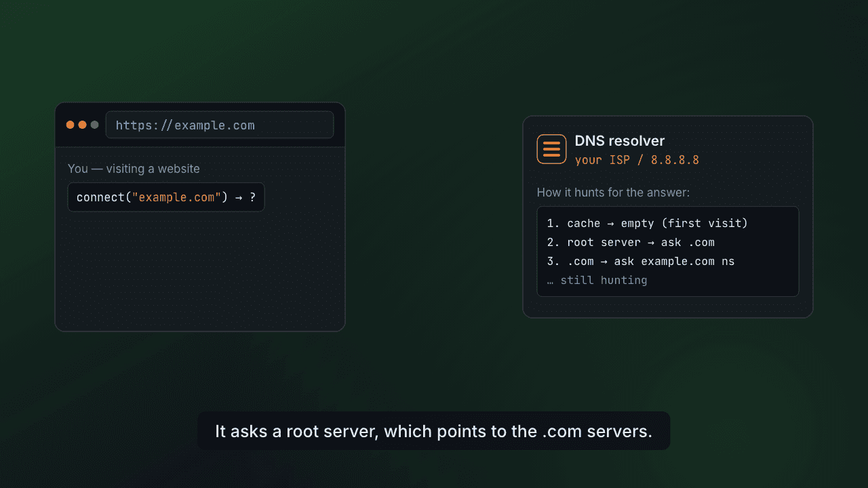Click the connect("example.com") code box

pyautogui.click(x=166, y=197)
